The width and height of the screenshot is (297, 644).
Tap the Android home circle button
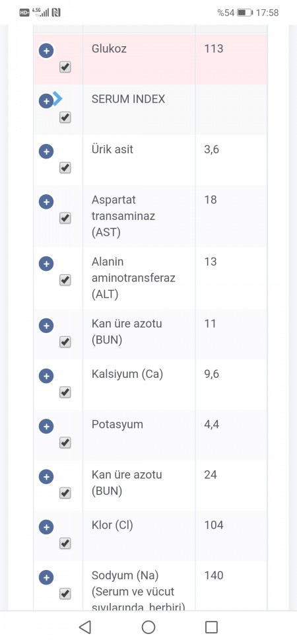click(x=148, y=627)
